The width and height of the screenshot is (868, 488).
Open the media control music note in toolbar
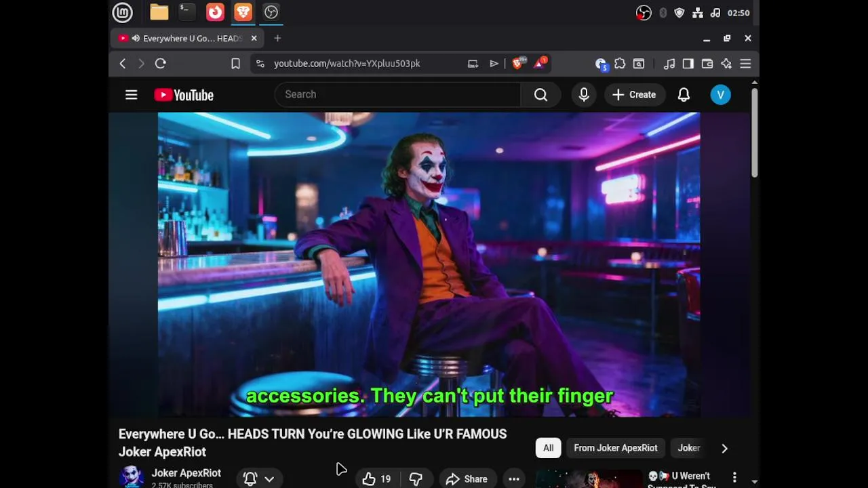click(x=669, y=64)
